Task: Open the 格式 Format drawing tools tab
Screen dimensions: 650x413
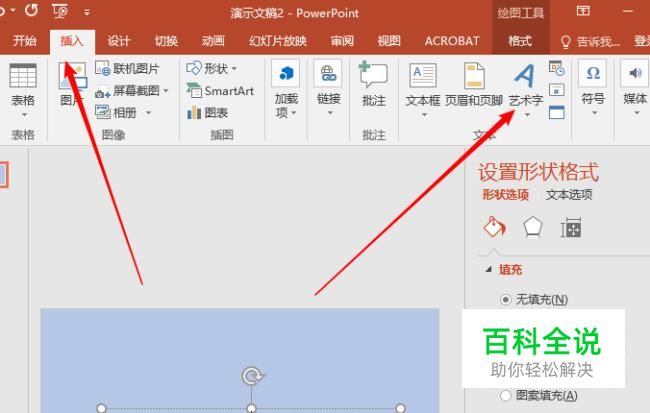Action: 520,41
